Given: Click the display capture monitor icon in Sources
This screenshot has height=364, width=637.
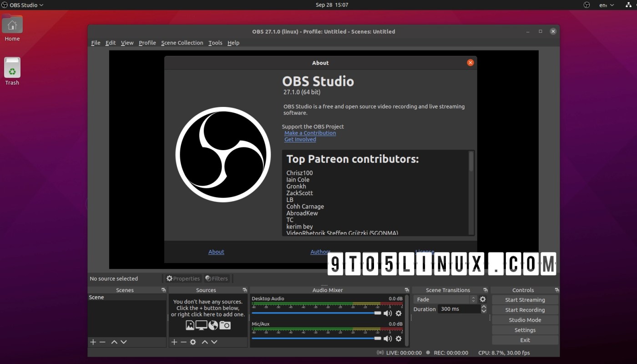Looking at the screenshot, I should coord(201,325).
